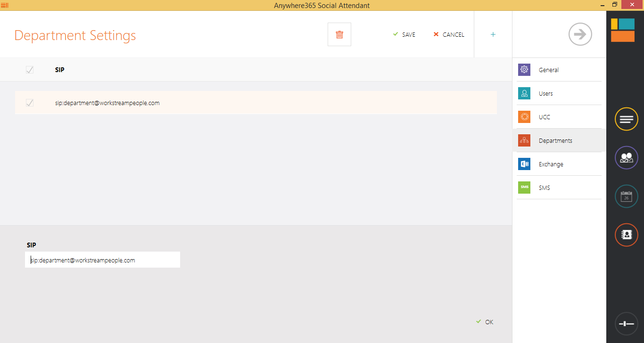Confirm the SIP entry with OK
The image size is (644, 343).
pos(485,322)
